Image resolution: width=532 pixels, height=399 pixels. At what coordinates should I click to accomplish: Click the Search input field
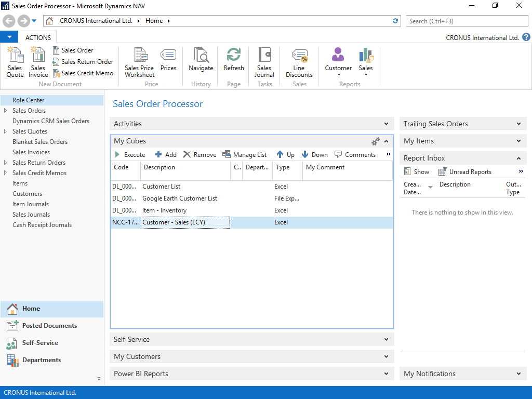[467, 21]
